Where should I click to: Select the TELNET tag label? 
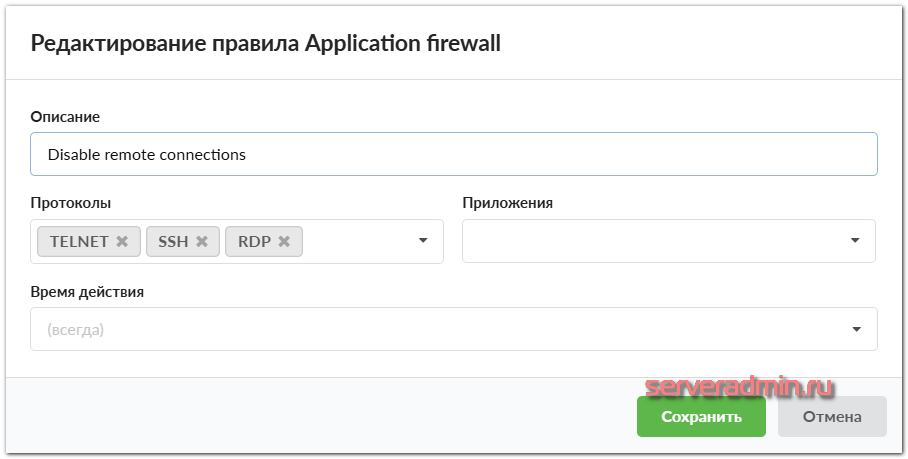point(79,242)
